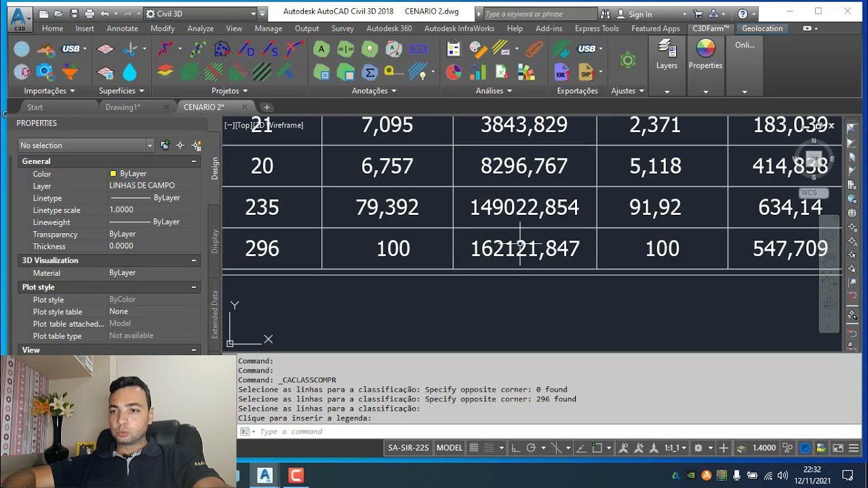This screenshot has height=488, width=868.
Task: Click the scissors surface cut icon
Action: click(130, 49)
